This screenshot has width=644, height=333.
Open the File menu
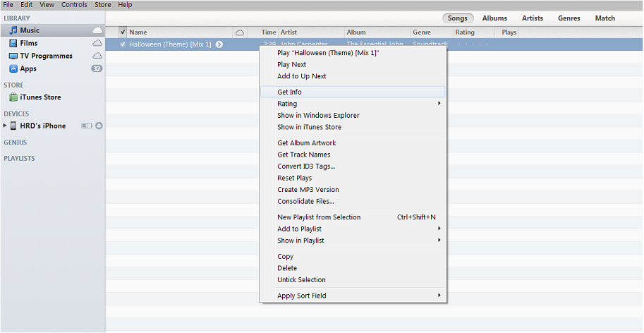tap(8, 5)
